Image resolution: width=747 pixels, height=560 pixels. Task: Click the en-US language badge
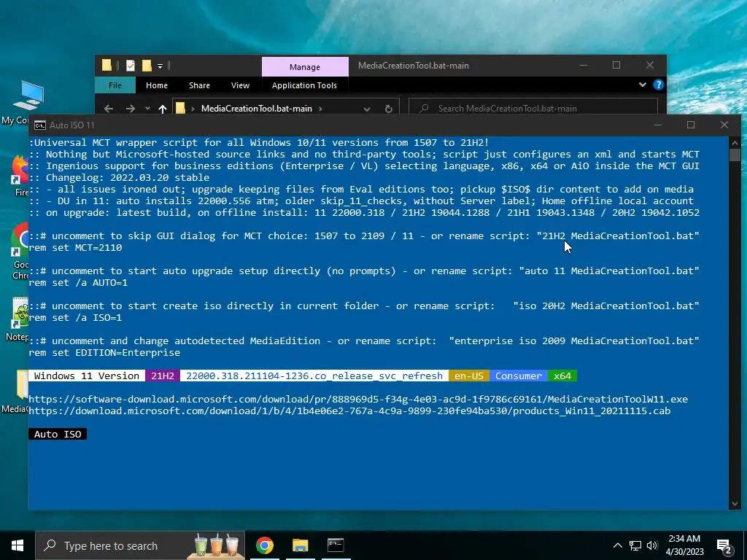click(469, 376)
